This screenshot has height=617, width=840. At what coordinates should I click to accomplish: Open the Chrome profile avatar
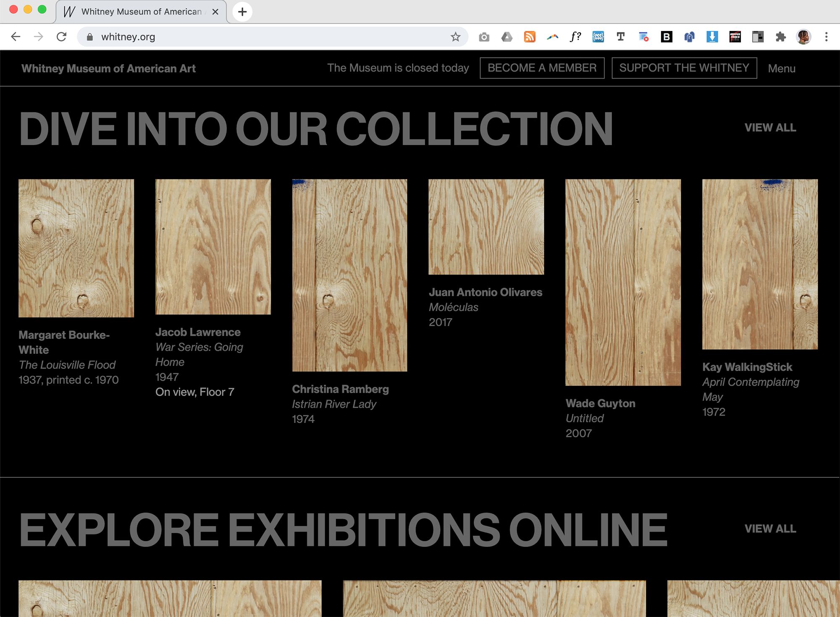tap(803, 37)
